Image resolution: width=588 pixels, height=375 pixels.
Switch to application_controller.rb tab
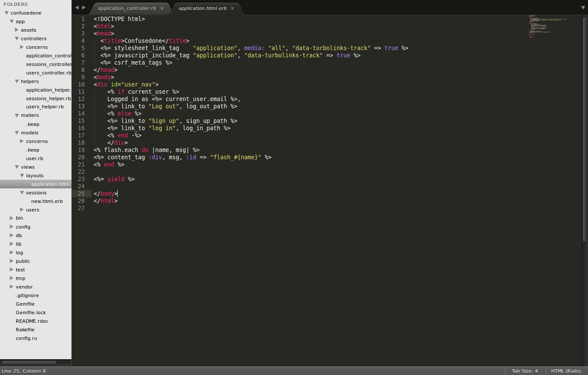[x=127, y=8]
